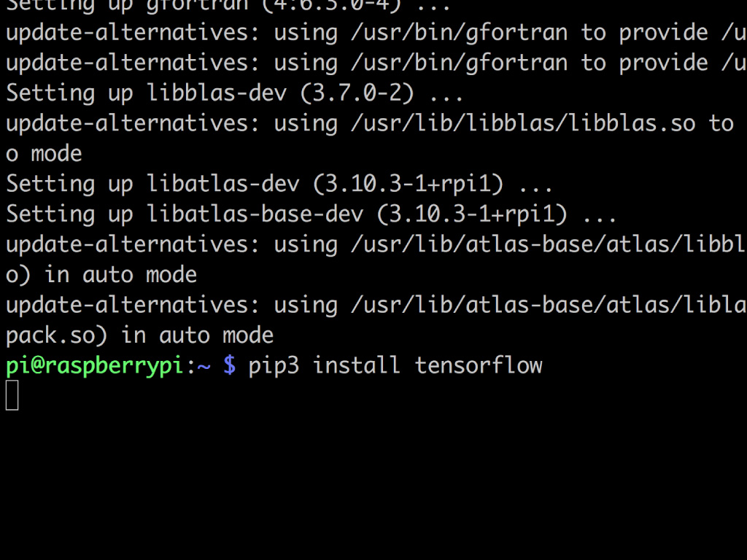The height and width of the screenshot is (560, 747).
Task: Click pip3 in the typed command
Action: point(274,366)
